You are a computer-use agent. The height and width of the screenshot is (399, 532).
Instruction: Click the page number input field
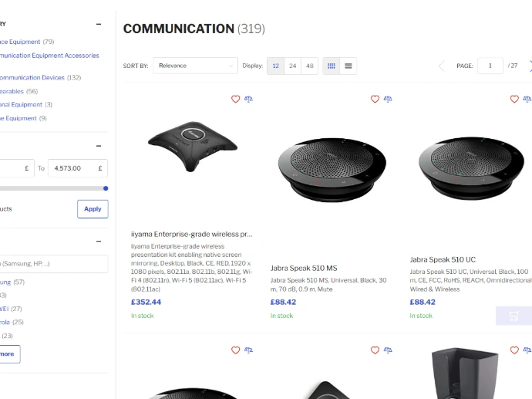pyautogui.click(x=490, y=66)
